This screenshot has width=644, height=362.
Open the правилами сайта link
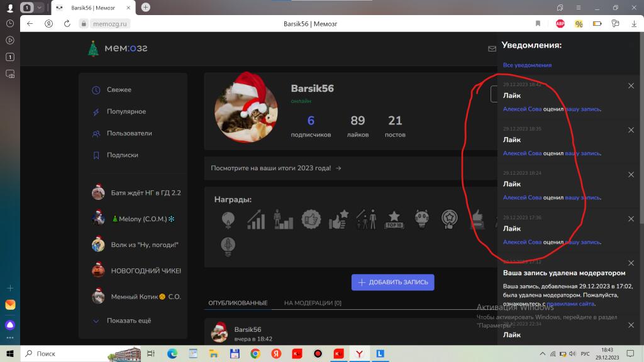click(570, 304)
